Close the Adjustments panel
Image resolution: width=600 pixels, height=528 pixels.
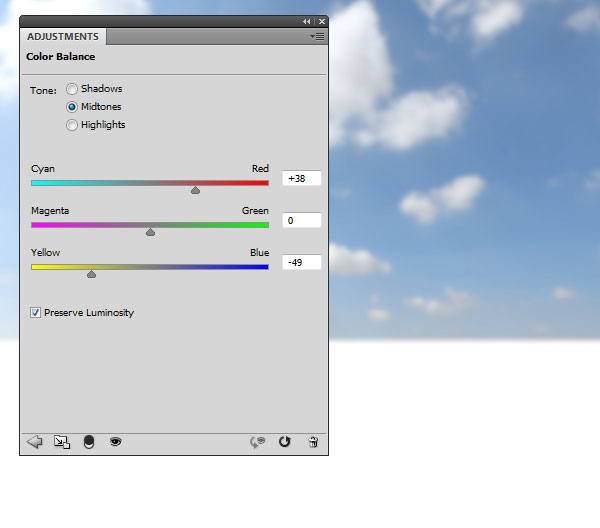322,22
